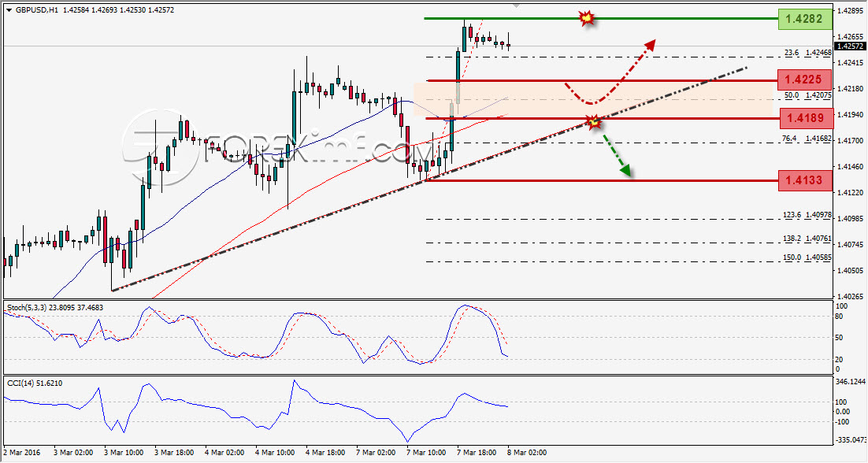Click price axis value 1.40265
The image size is (868, 463).
pyautogui.click(x=851, y=297)
